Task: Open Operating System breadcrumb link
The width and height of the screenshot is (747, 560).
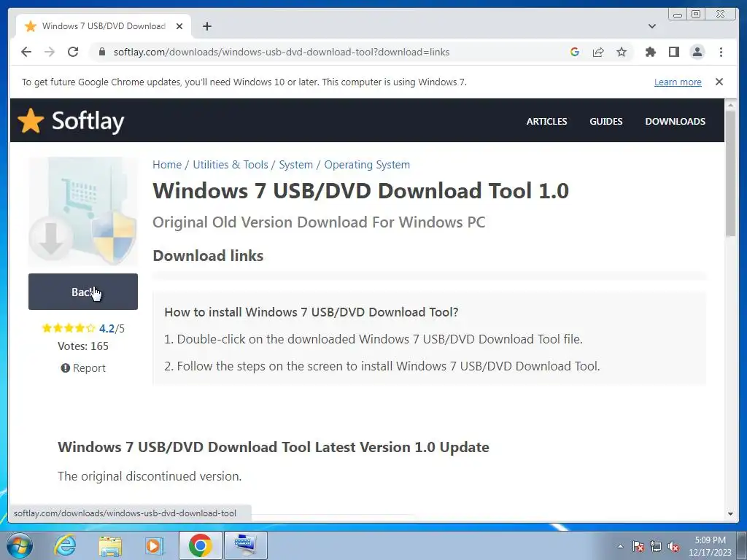Action: (367, 165)
